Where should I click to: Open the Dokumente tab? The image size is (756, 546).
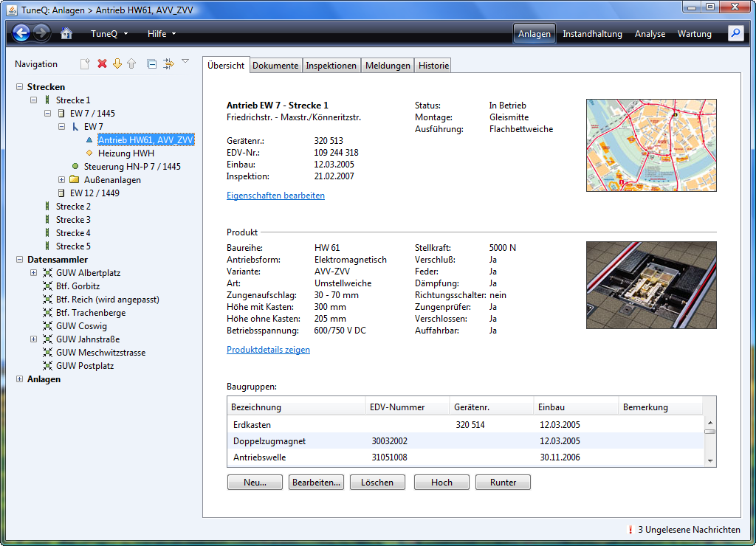click(x=275, y=66)
